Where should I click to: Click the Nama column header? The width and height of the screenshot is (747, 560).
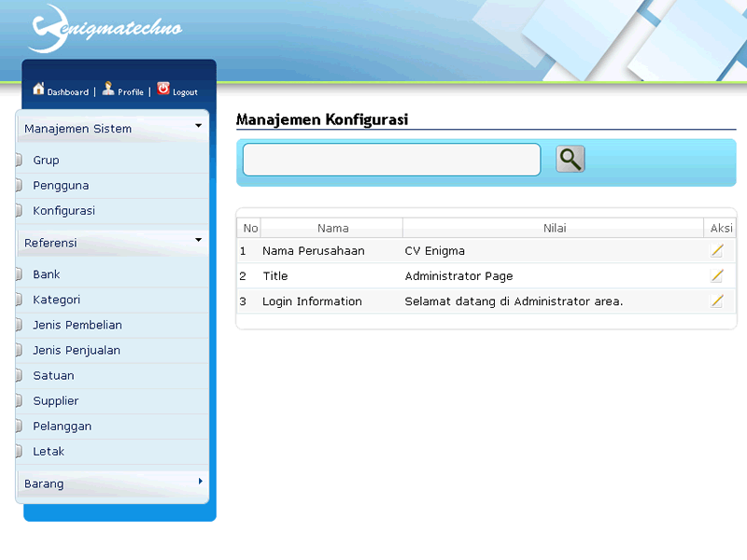click(x=332, y=228)
